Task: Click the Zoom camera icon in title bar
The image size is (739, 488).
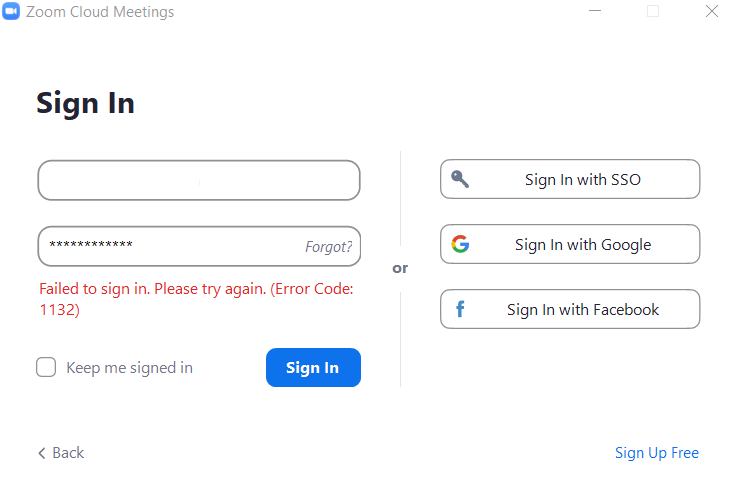Action: click(x=12, y=12)
